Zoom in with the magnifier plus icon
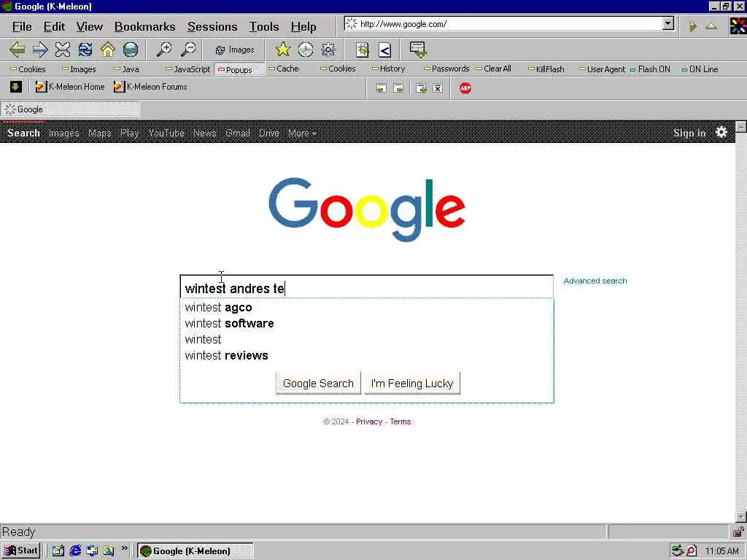This screenshot has width=747, height=560. point(164,50)
